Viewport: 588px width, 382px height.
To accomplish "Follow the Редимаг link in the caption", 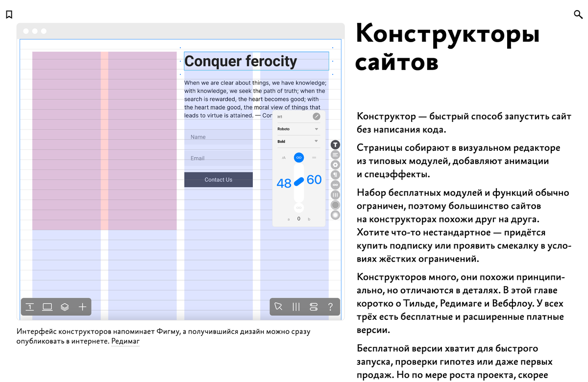I will coord(125,341).
